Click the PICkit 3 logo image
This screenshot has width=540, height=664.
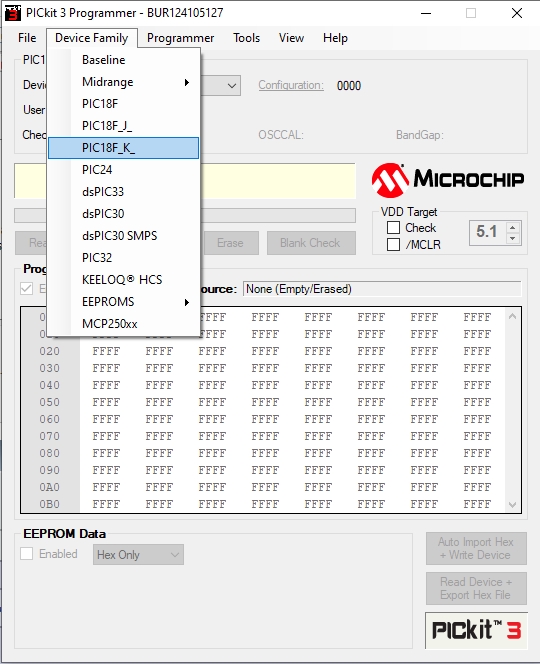(x=476, y=630)
